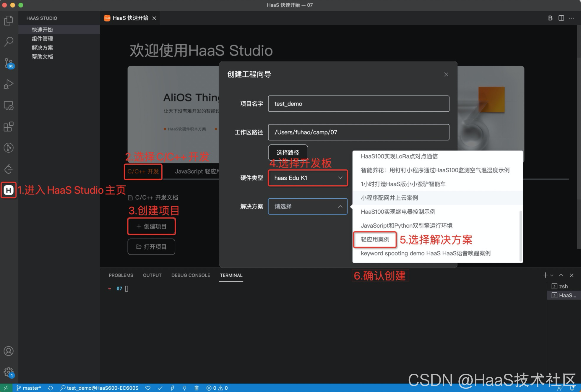
Task: Select 轻应用案例 from the solution list
Action: tap(375, 239)
